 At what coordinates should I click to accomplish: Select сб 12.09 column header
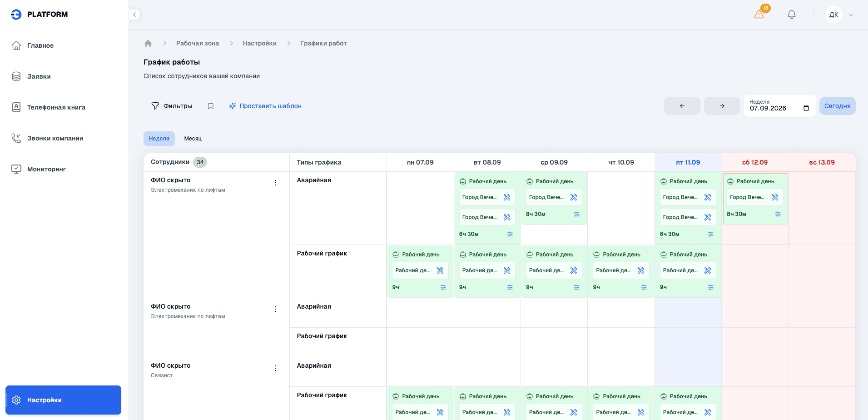(x=755, y=162)
